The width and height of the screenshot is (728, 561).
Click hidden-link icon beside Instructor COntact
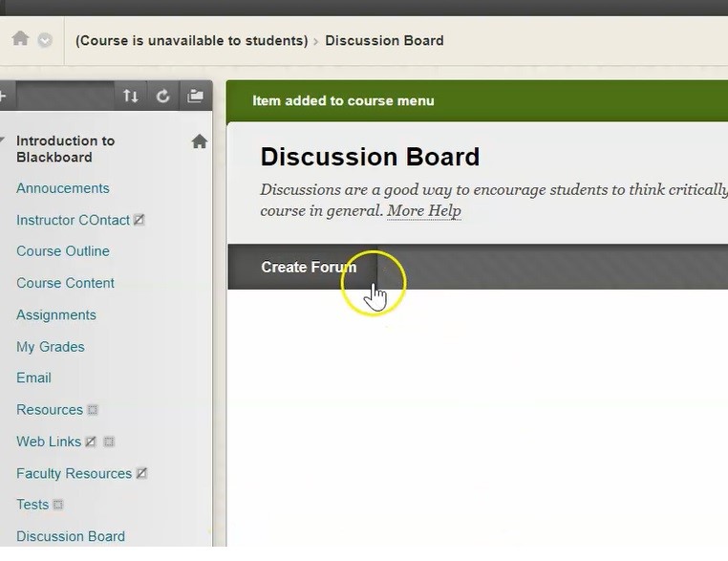point(139,220)
